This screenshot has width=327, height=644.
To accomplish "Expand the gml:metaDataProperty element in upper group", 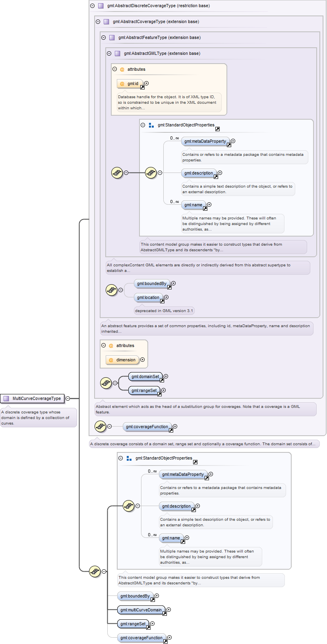I will coord(233,141).
